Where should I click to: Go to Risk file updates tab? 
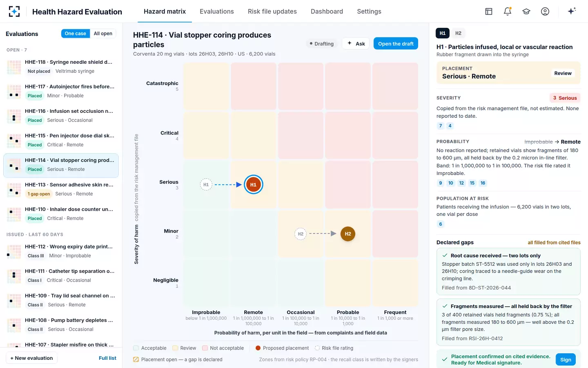(272, 11)
